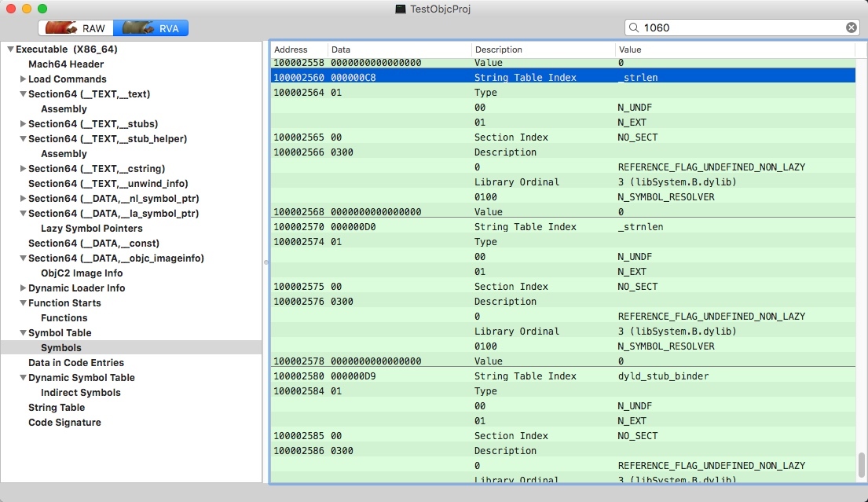868x502 pixels.
Task: Expand the Load Commands disclosure triangle
Action: (x=23, y=79)
